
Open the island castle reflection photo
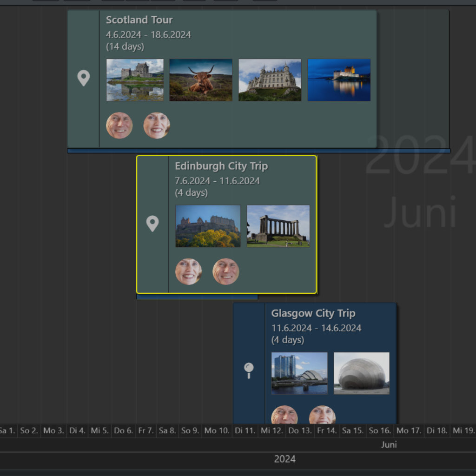pyautogui.click(x=135, y=80)
